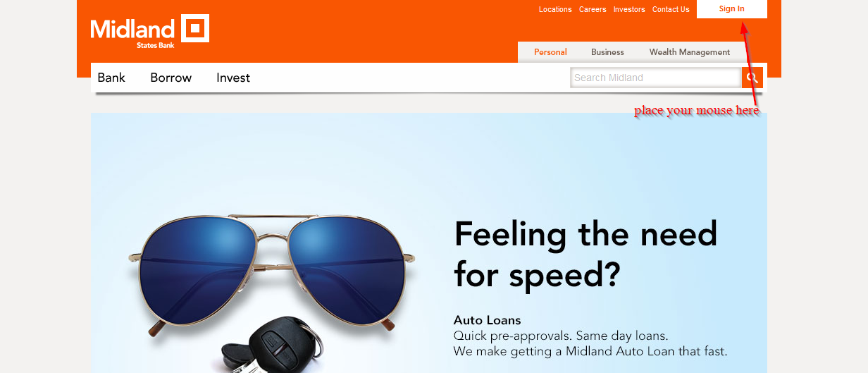This screenshot has width=868, height=373.
Task: Switch to the Personal tab
Action: coord(550,52)
